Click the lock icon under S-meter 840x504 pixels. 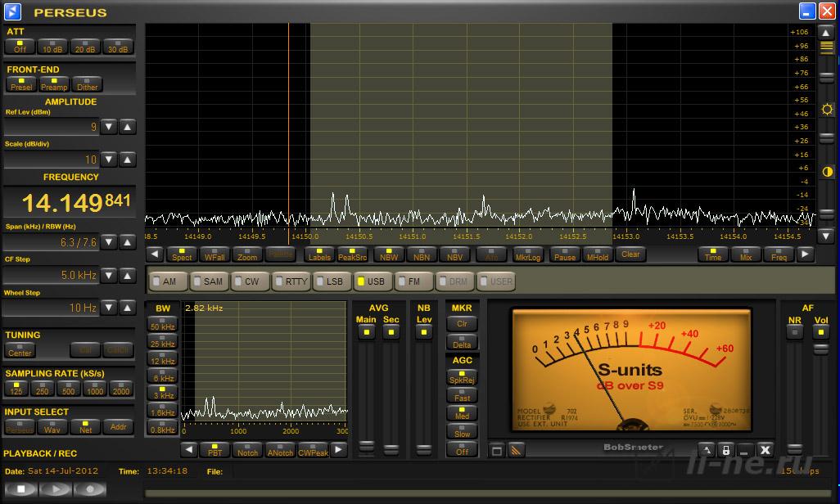point(726,450)
